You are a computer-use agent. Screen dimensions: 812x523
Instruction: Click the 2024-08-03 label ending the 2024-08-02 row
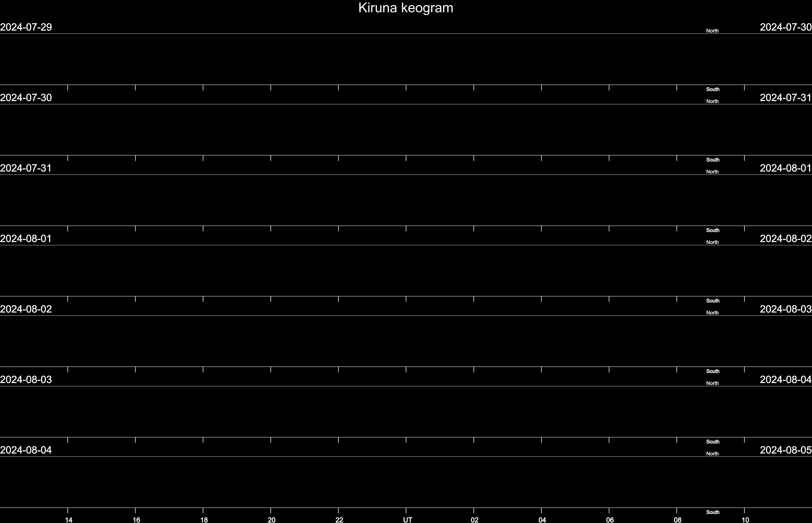[x=786, y=309]
